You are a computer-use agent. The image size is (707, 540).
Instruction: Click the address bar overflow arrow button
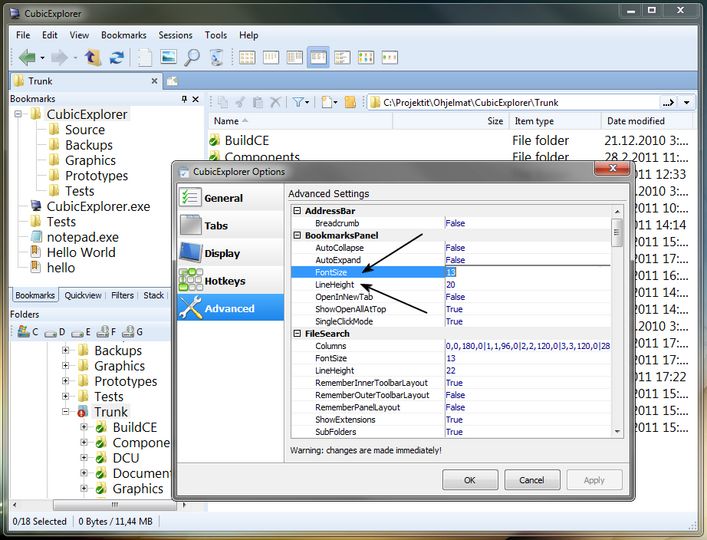click(x=668, y=103)
